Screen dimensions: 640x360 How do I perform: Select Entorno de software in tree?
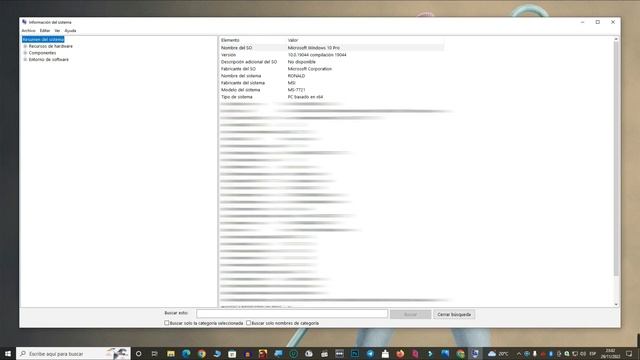pyautogui.click(x=49, y=60)
